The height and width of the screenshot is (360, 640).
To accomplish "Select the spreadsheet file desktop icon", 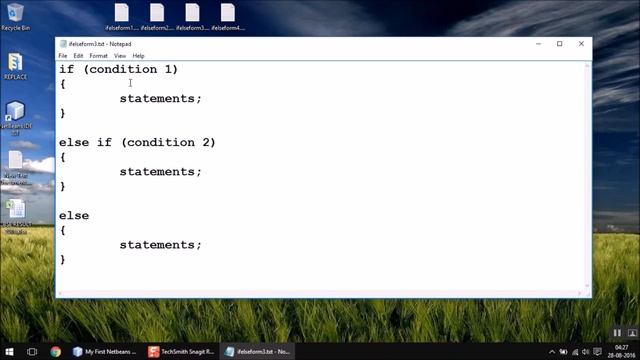I will tap(16, 216).
